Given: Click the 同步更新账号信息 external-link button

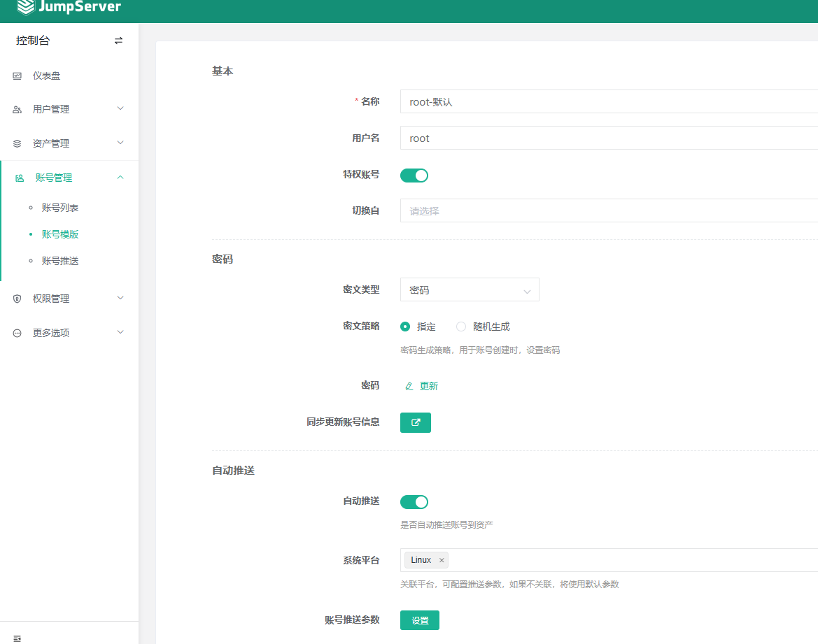Looking at the screenshot, I should [415, 422].
